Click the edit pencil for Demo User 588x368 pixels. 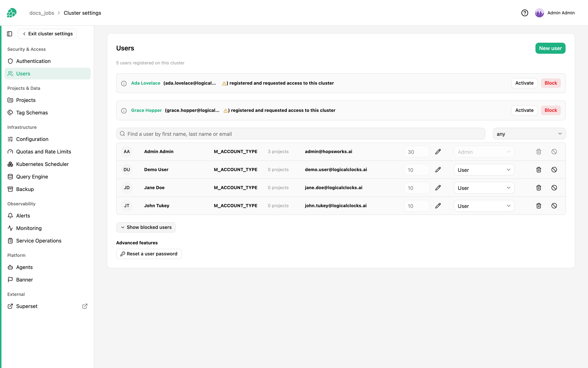click(x=438, y=170)
